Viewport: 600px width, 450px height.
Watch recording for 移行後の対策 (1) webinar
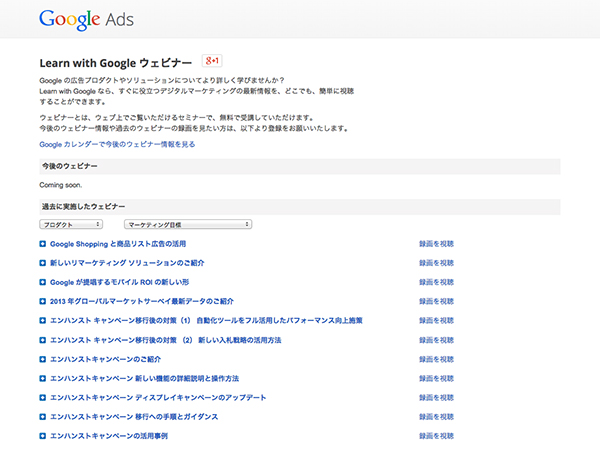click(x=436, y=320)
